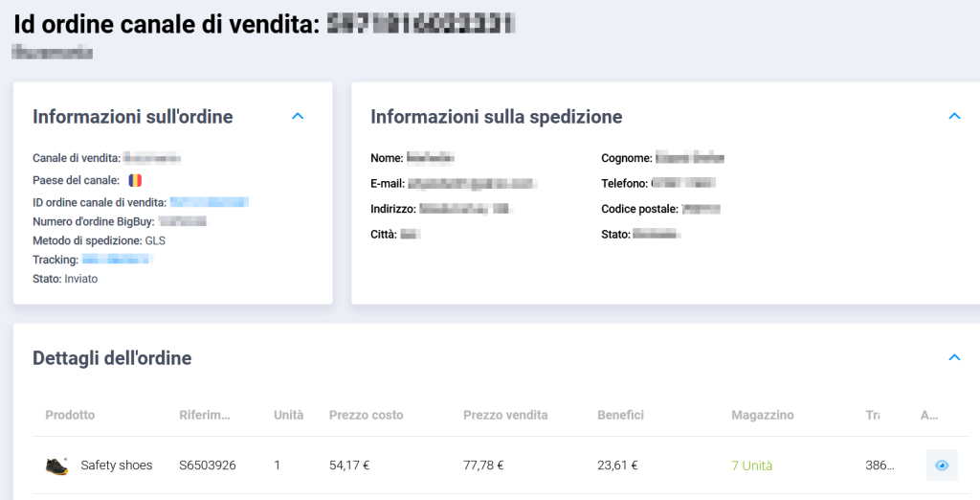The width and height of the screenshot is (980, 500).
Task: Open the blue Tracking link
Action: [x=117, y=259]
